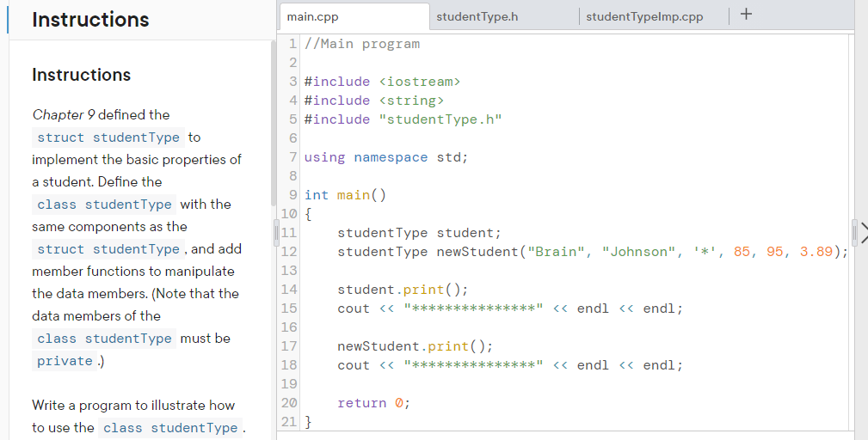The height and width of the screenshot is (440, 868).
Task: Click the collapse chevron at right edge
Action: 864,232
